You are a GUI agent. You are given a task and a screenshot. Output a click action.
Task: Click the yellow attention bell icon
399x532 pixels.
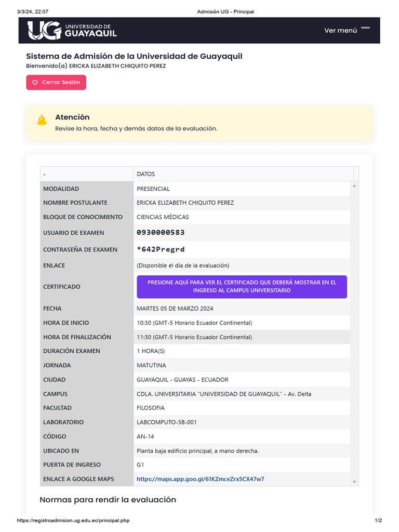pos(42,121)
